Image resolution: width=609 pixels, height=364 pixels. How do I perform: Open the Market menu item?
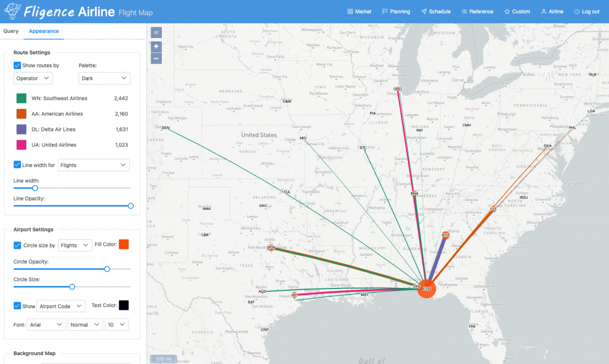point(359,12)
